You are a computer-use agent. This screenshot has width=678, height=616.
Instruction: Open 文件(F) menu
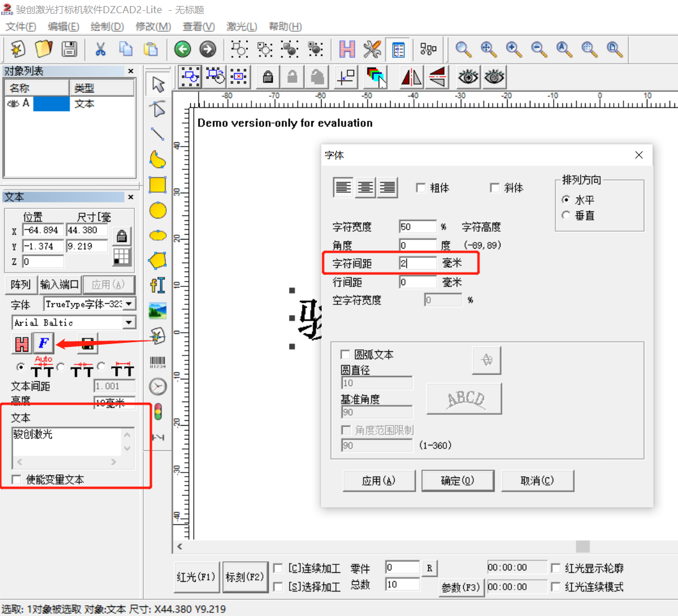(x=21, y=26)
